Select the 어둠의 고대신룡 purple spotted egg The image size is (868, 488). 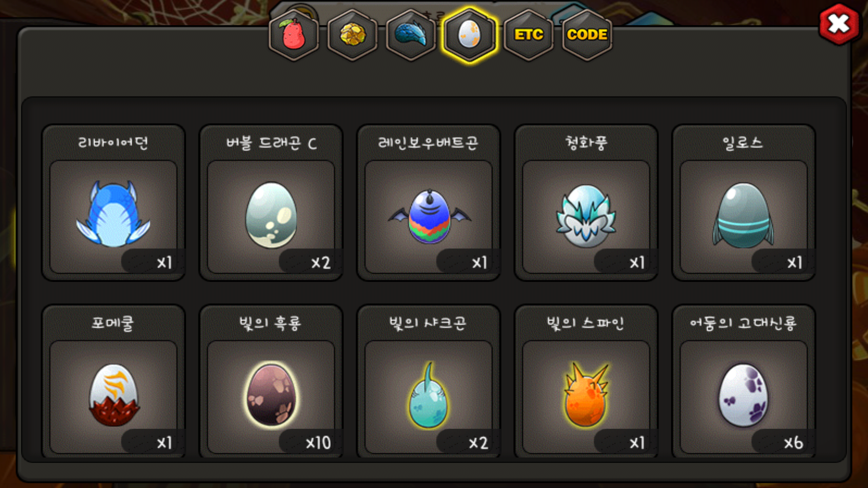(744, 397)
